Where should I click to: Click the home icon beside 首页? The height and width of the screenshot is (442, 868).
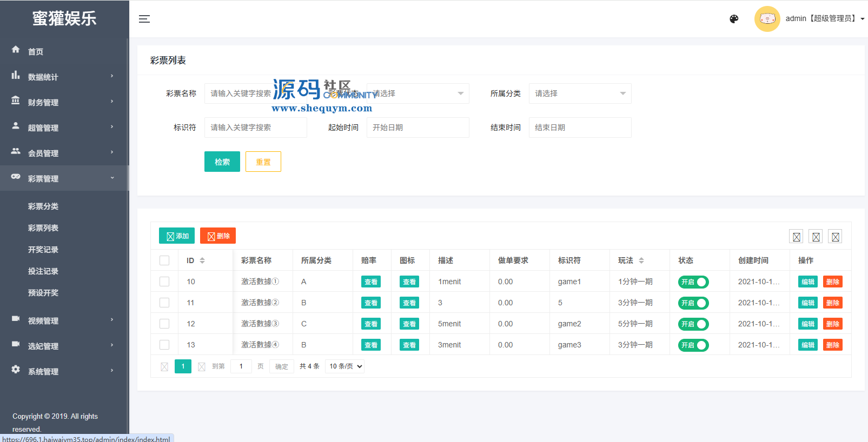tap(16, 50)
